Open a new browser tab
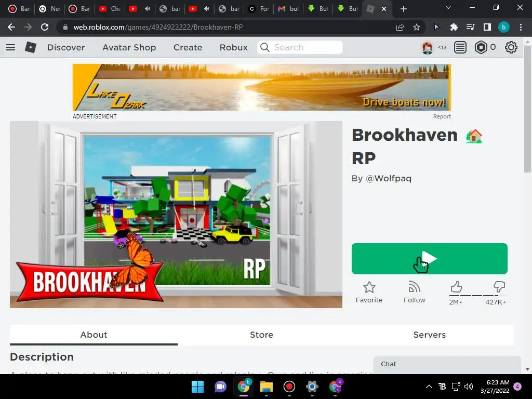This screenshot has height=399, width=532. [x=403, y=9]
